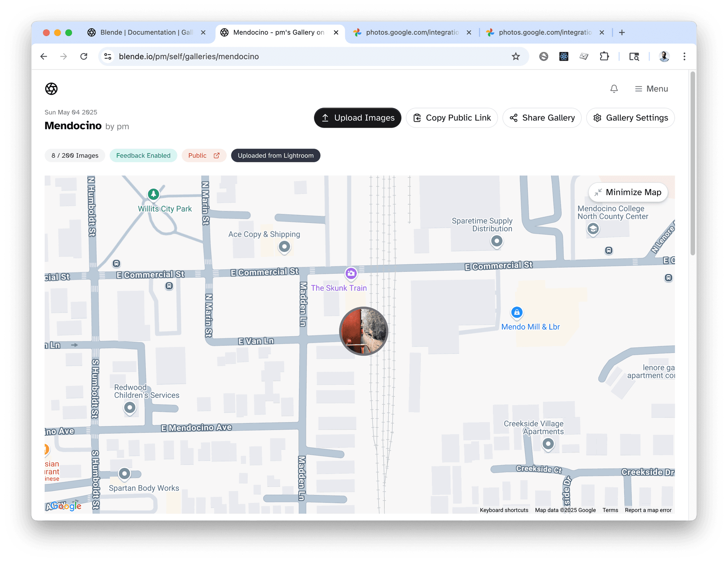Click the Blende camera logo
The image size is (728, 562).
[x=51, y=89]
